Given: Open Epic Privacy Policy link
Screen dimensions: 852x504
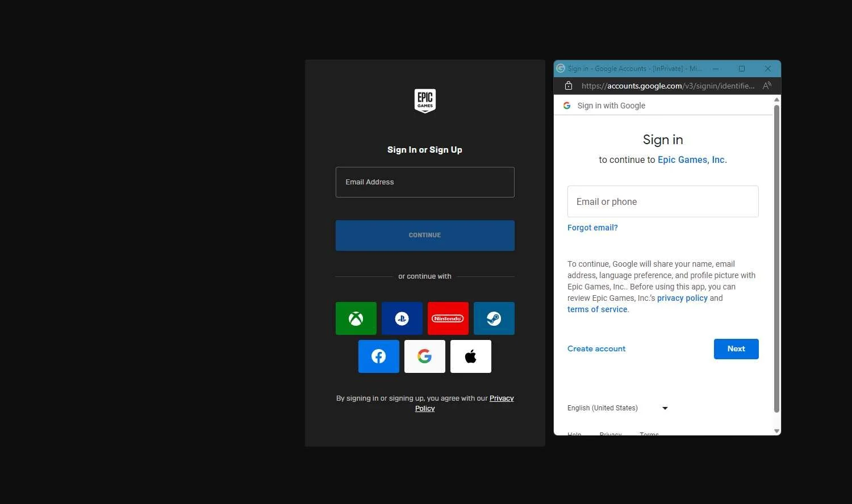Looking at the screenshot, I should coord(464,404).
